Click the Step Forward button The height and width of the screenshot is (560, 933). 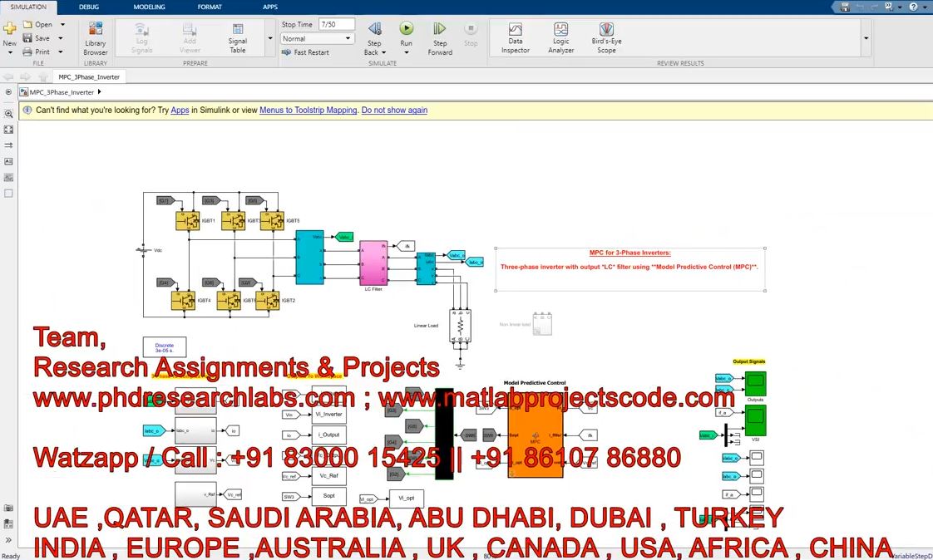pyautogui.click(x=440, y=38)
